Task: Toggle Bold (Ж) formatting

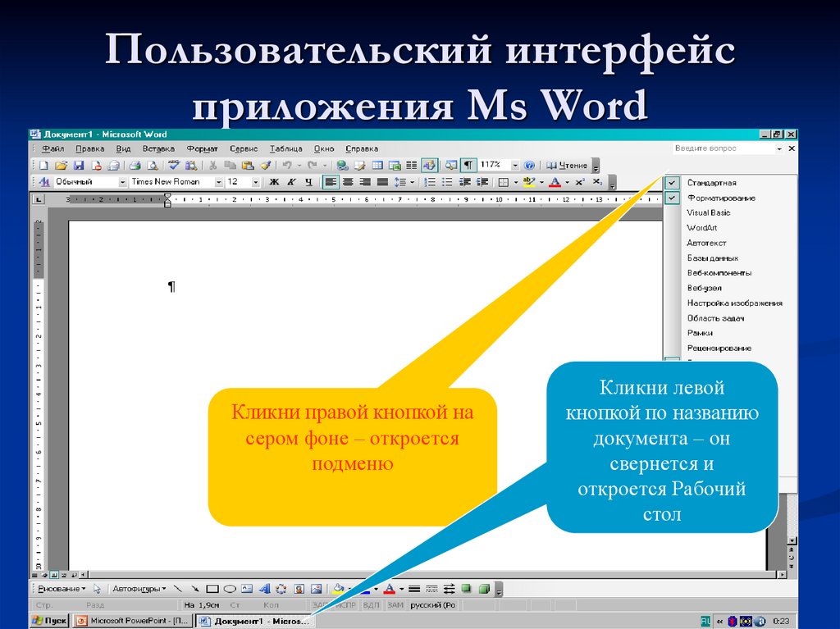Action: 274,182
